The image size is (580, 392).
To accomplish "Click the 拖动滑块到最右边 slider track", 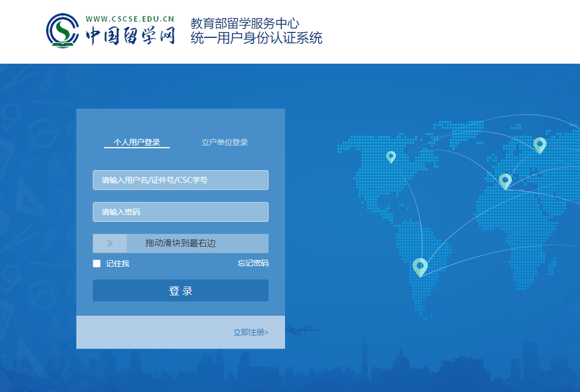I will point(181,243).
